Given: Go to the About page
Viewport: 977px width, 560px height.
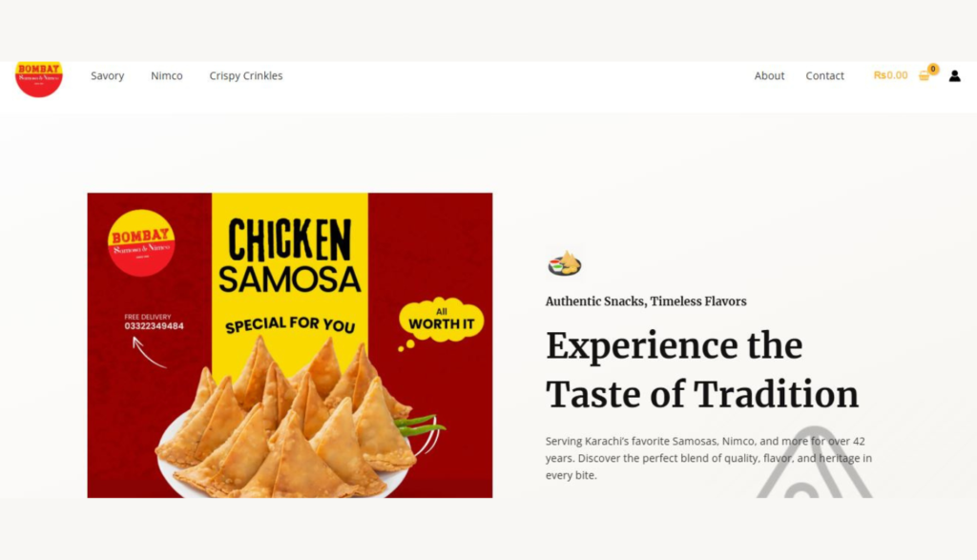Looking at the screenshot, I should [769, 75].
